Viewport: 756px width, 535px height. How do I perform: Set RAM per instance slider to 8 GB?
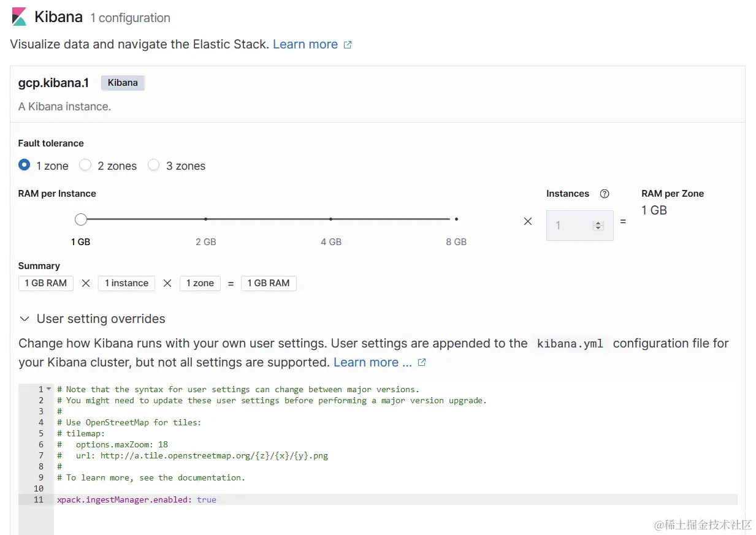[456, 219]
